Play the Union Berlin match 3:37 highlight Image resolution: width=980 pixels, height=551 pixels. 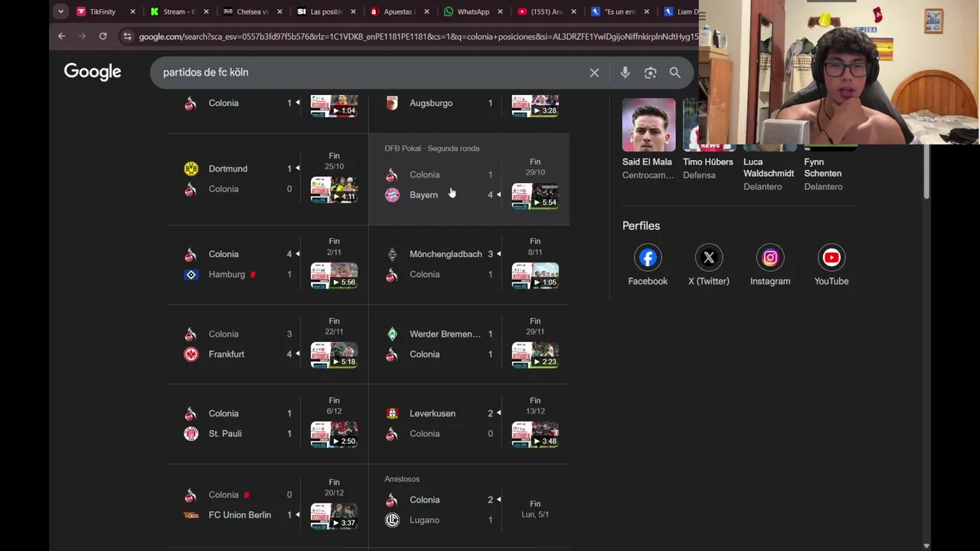(334, 517)
